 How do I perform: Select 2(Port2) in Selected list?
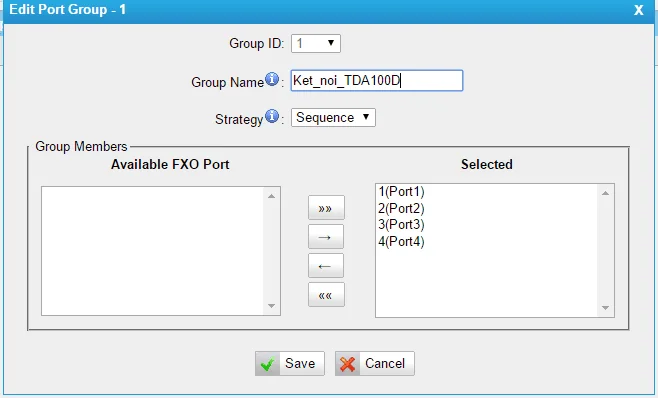pyautogui.click(x=401, y=208)
